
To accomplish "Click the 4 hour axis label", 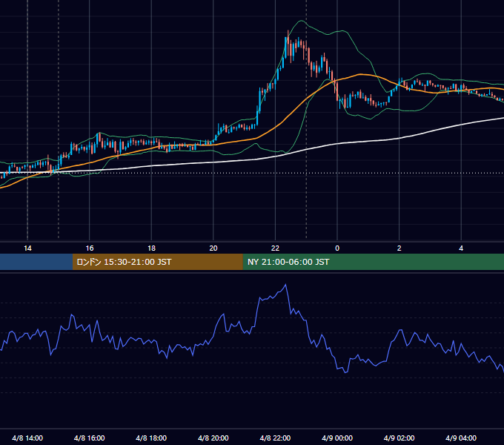I will coord(461,248).
